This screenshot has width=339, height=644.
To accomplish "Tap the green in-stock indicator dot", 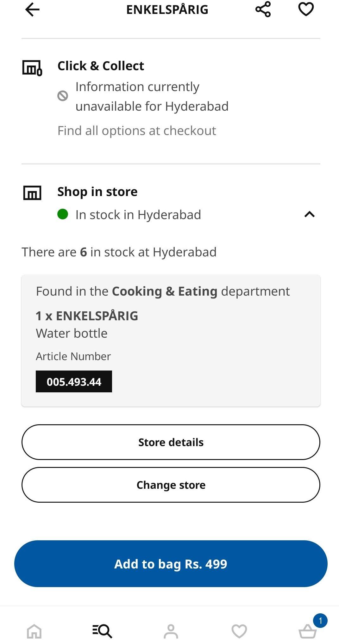I will pos(63,214).
